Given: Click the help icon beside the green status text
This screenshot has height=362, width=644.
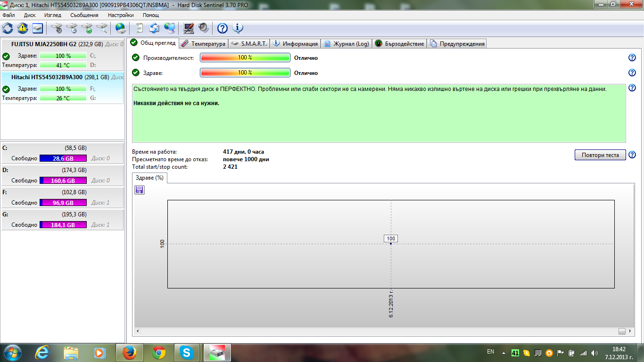Looking at the screenshot, I should tap(632, 88).
